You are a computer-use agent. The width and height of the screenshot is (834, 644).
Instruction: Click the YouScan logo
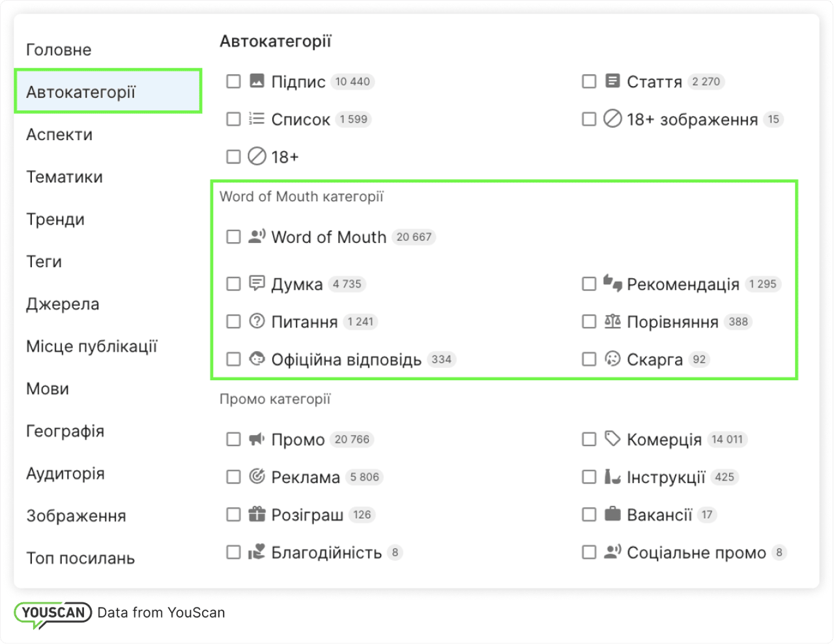[53, 613]
